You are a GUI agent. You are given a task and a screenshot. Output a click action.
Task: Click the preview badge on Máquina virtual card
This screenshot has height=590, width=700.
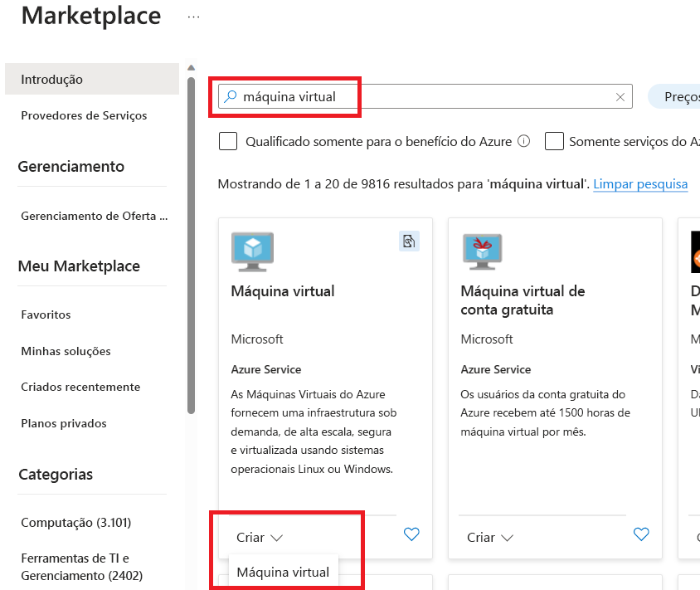coord(408,240)
